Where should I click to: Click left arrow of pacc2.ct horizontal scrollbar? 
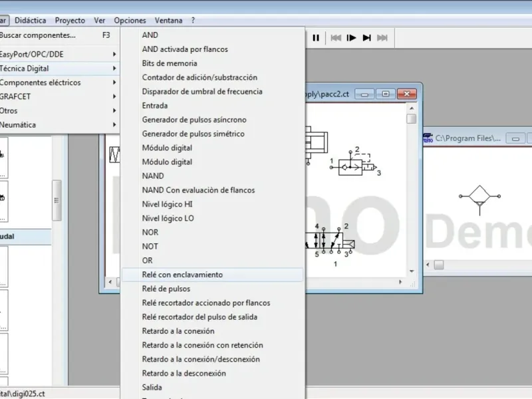point(110,282)
